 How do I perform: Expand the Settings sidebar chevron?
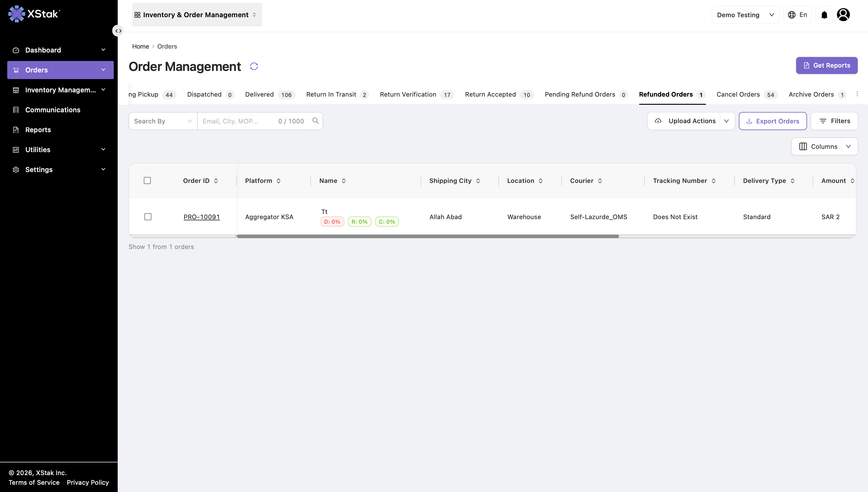tap(104, 169)
